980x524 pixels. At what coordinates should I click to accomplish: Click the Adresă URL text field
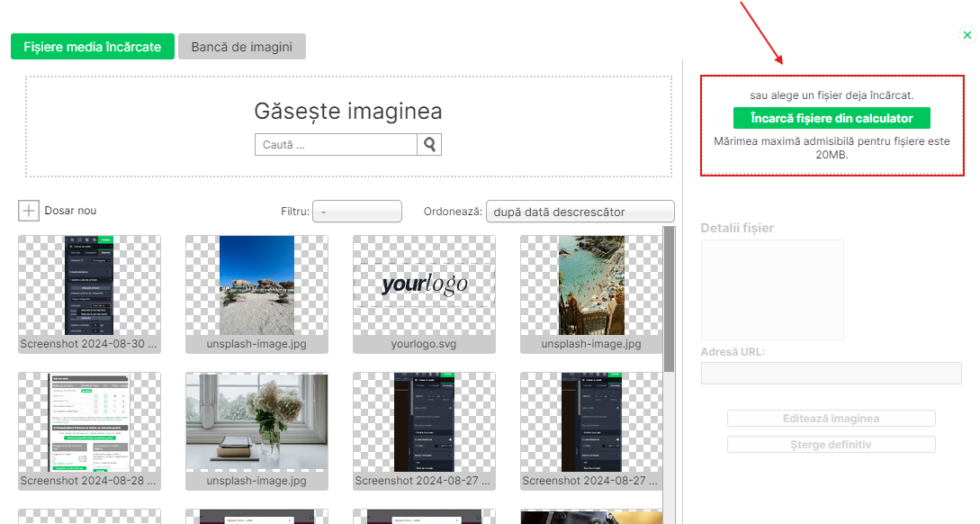click(x=831, y=373)
